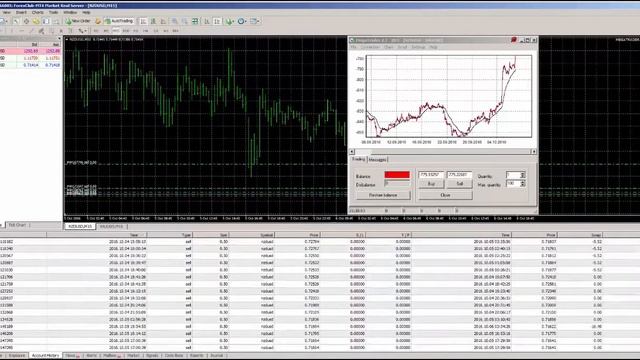Select the Mailbox terminal tab
This screenshot has width=640, height=360.
tap(111, 356)
